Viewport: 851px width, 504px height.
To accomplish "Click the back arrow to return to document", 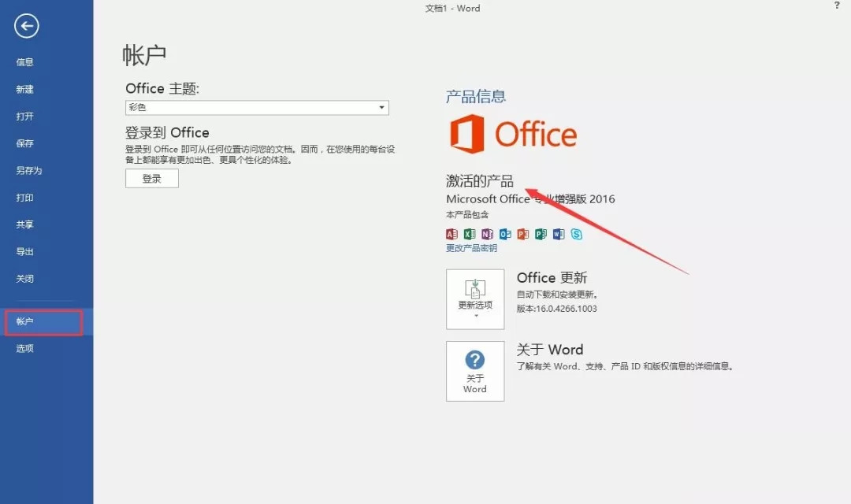I will point(27,26).
